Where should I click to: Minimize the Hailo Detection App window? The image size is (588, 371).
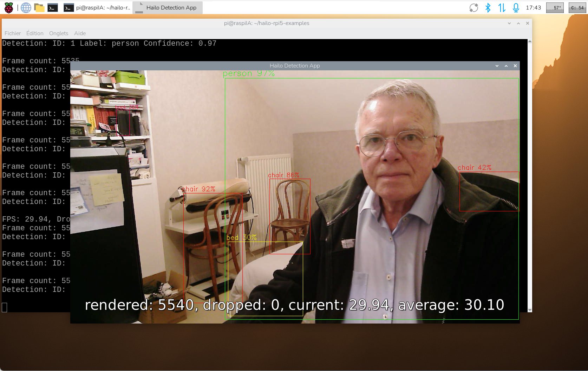click(497, 66)
